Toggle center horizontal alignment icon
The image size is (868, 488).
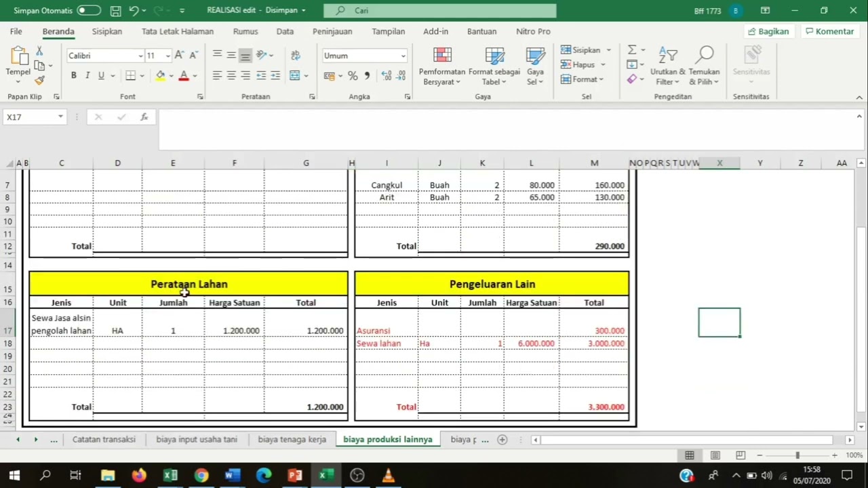tap(231, 76)
